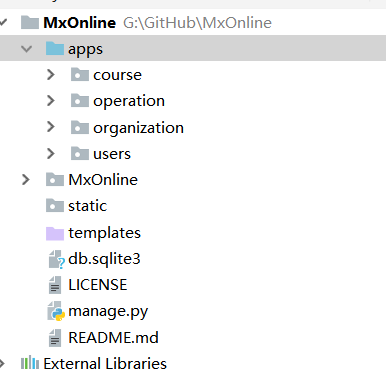
Task: Click the operation package folder icon
Action: (80, 101)
